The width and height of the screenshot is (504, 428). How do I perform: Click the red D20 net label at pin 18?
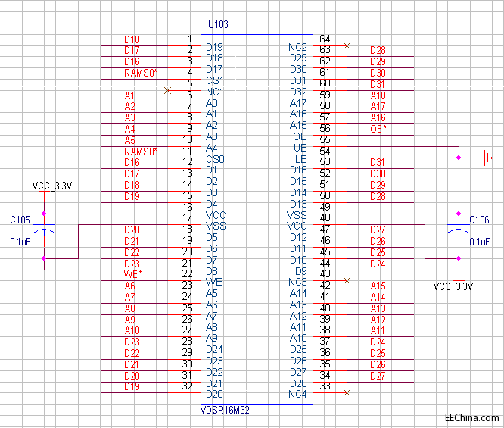pyautogui.click(x=132, y=230)
